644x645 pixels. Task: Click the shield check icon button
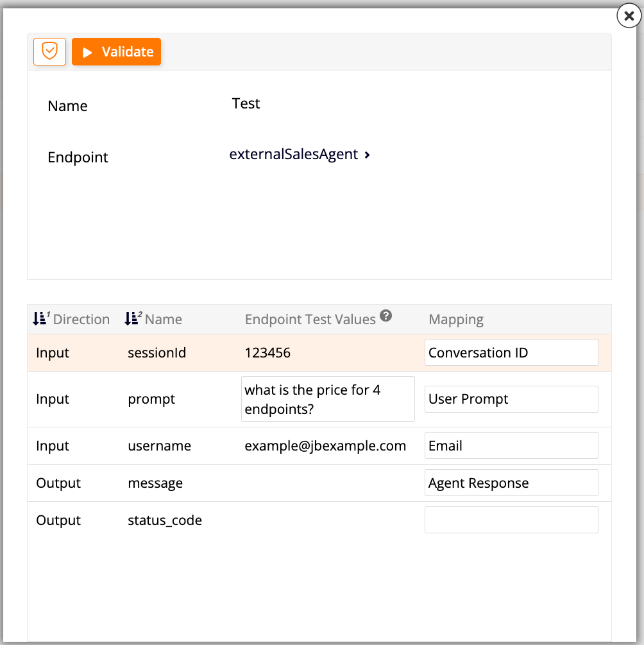(49, 51)
